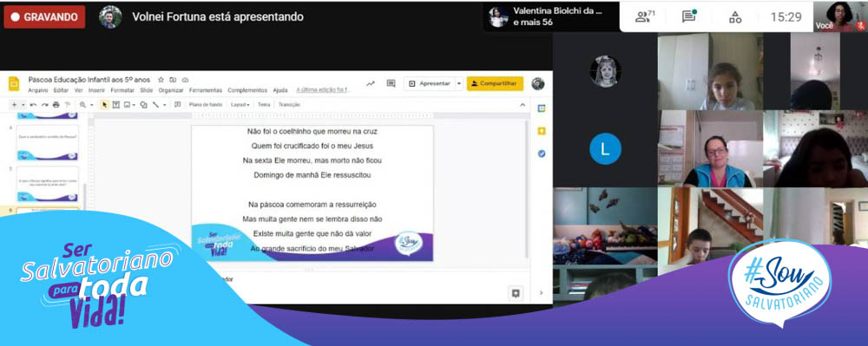Click the slide editor vertical scrollbar

pyautogui.click(x=527, y=188)
